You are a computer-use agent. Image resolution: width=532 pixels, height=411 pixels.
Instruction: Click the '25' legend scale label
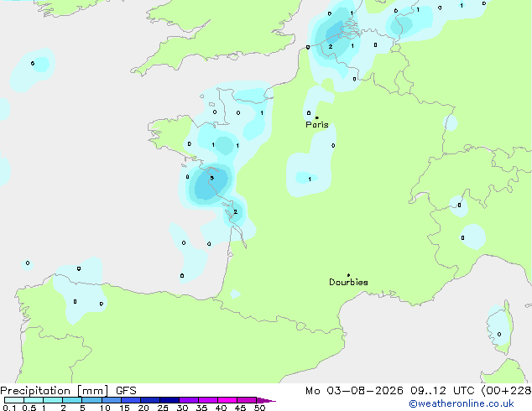[x=163, y=408]
